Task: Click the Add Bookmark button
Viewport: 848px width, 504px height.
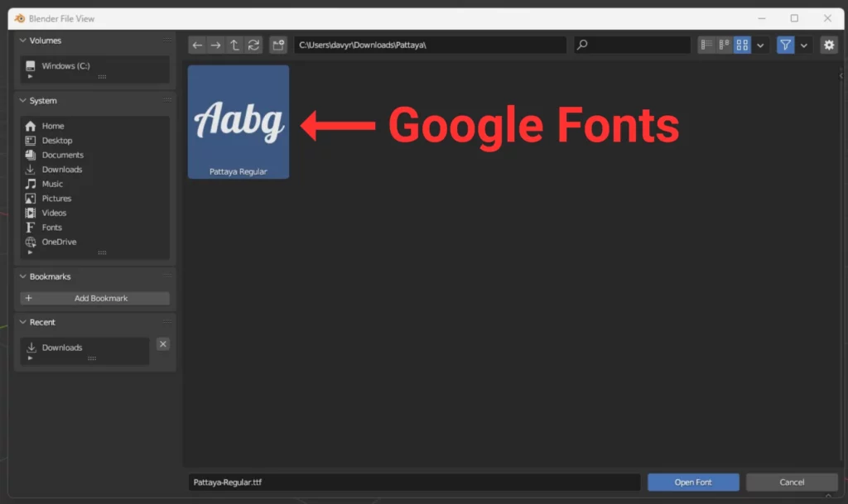Action: click(94, 298)
